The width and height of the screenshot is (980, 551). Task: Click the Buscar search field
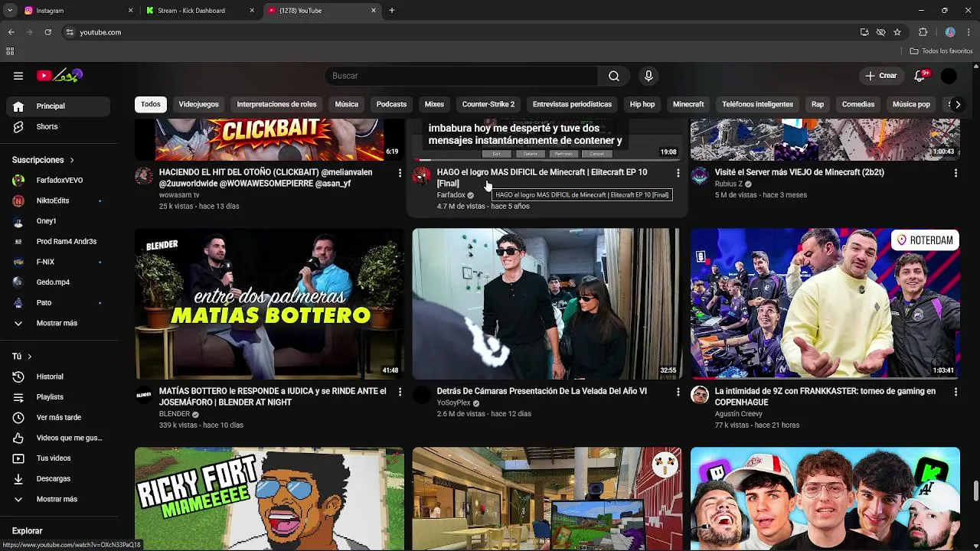click(462, 76)
